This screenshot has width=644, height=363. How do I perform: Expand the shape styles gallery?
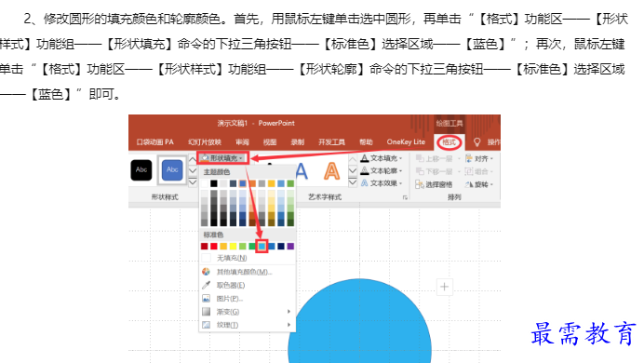[x=193, y=182]
